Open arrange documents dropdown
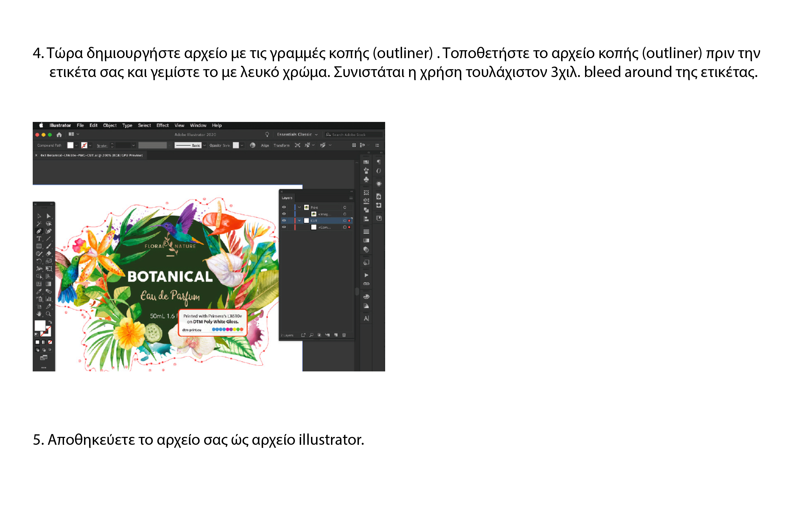The image size is (812, 508). [x=74, y=134]
